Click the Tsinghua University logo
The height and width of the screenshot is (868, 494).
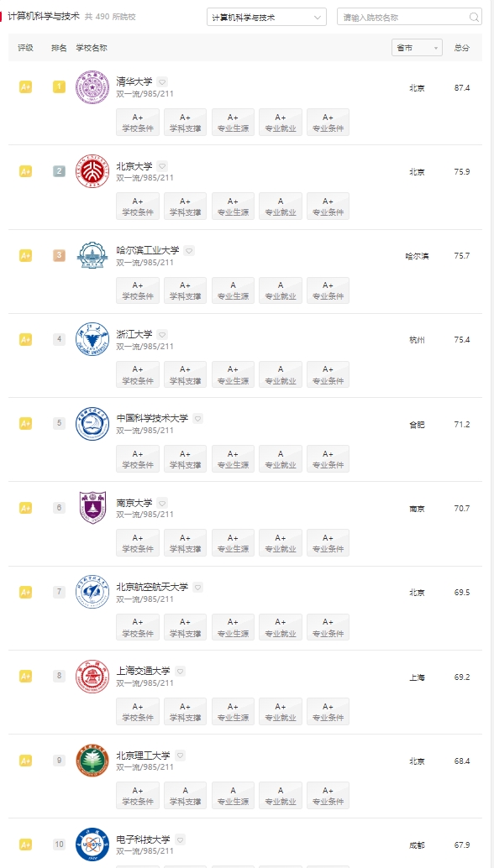click(x=92, y=87)
